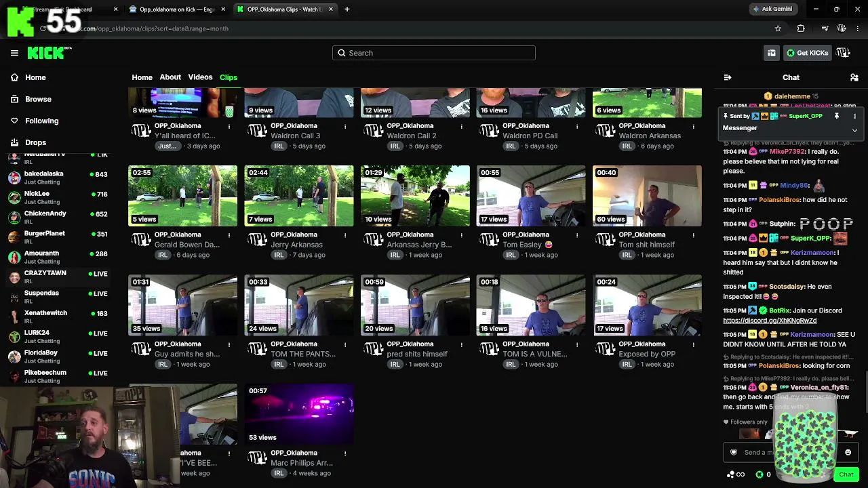Play the Gerald Bowen clip thumbnail

[x=183, y=196]
